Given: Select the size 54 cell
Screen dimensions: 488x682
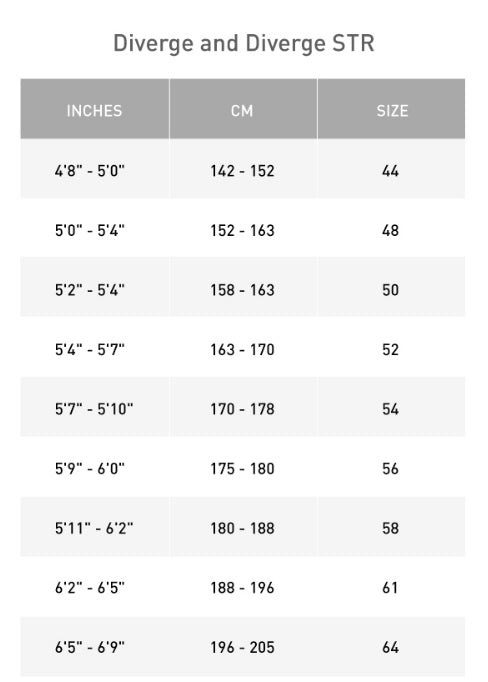Looking at the screenshot, I should click(391, 407).
